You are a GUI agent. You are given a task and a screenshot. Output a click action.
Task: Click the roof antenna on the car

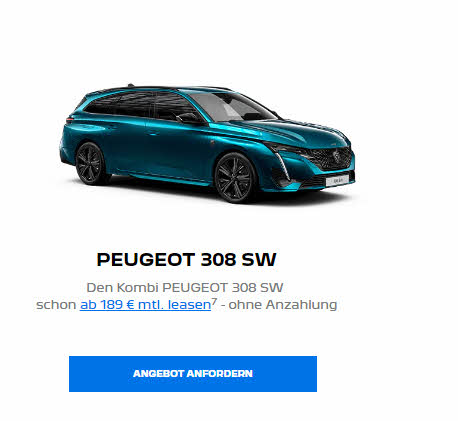point(131,85)
